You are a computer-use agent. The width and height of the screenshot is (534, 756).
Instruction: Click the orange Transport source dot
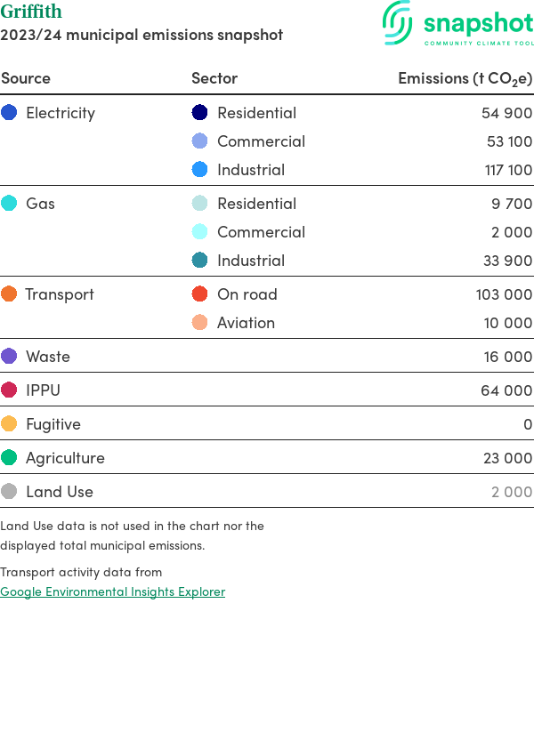point(9,294)
